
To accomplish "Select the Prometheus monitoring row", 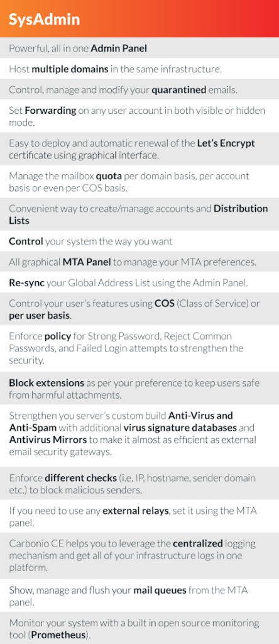I will pyautogui.click(x=139, y=628).
